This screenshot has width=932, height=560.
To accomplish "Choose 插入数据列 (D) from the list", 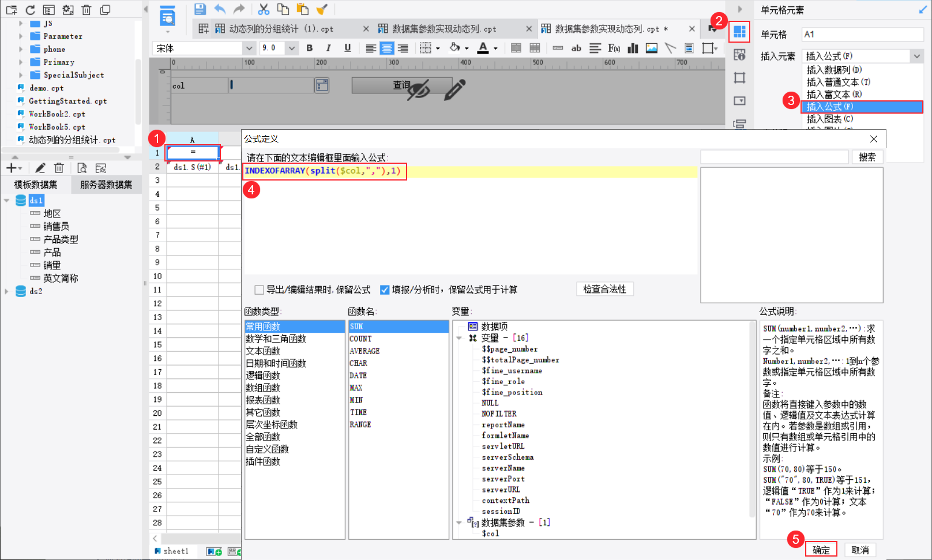I will pyautogui.click(x=834, y=70).
